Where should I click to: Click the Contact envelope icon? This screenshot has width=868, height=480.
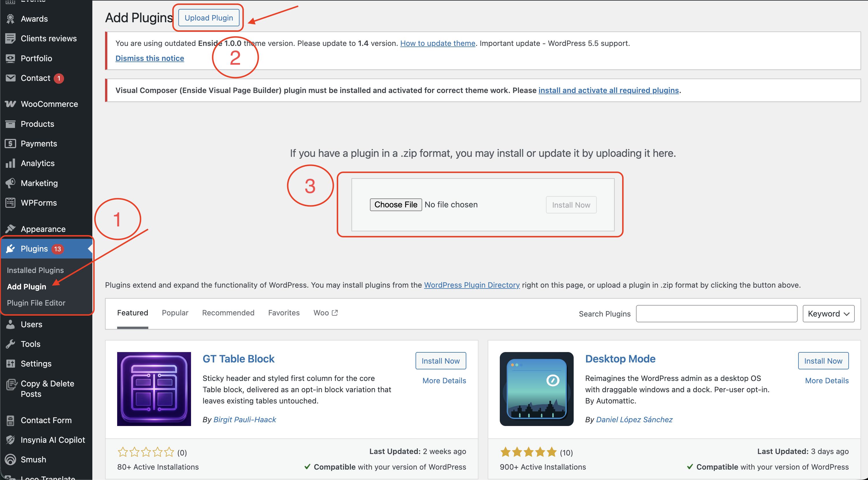coord(10,78)
